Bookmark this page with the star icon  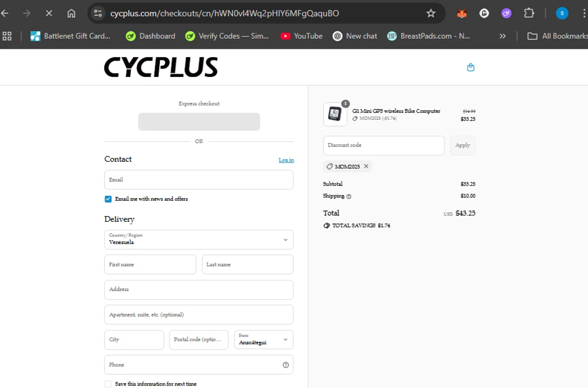(x=431, y=13)
